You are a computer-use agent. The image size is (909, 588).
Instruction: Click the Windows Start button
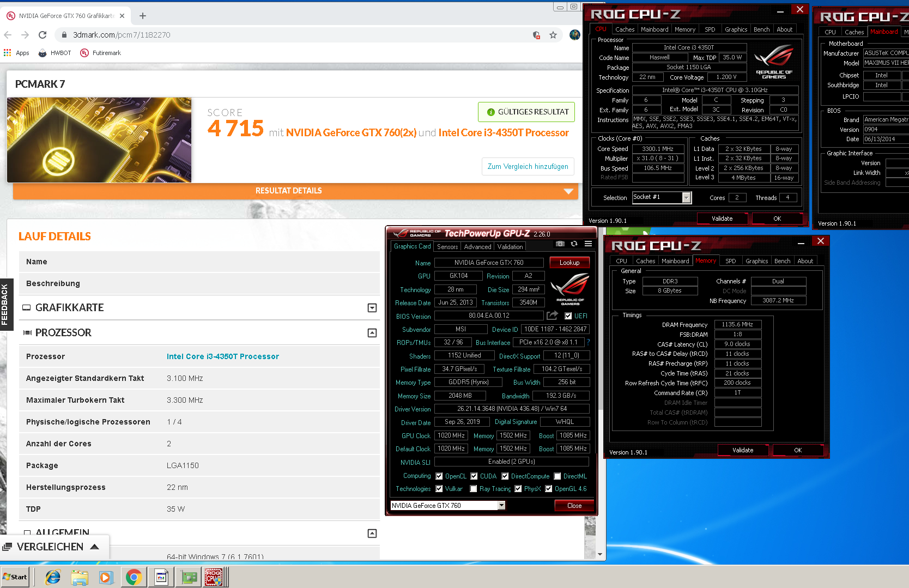[15, 577]
